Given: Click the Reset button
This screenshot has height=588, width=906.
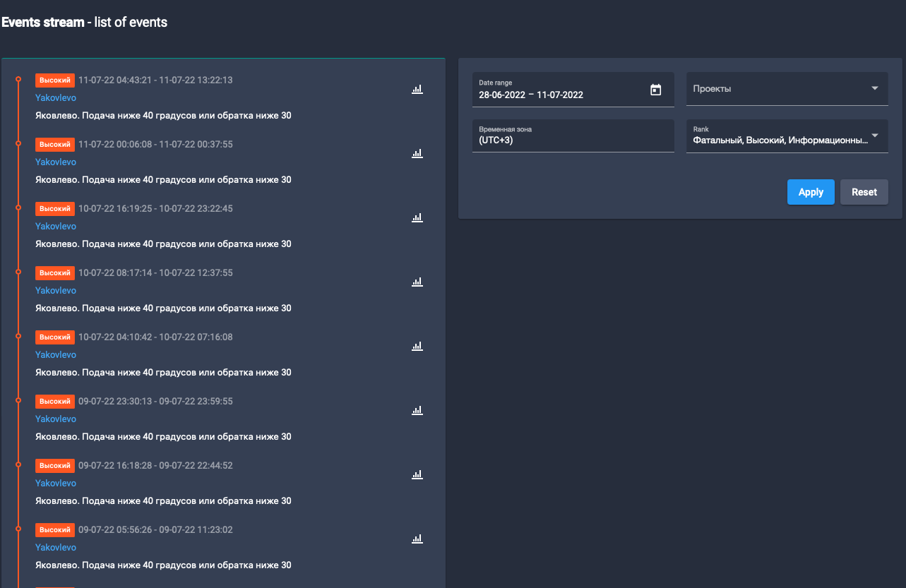Looking at the screenshot, I should (864, 192).
